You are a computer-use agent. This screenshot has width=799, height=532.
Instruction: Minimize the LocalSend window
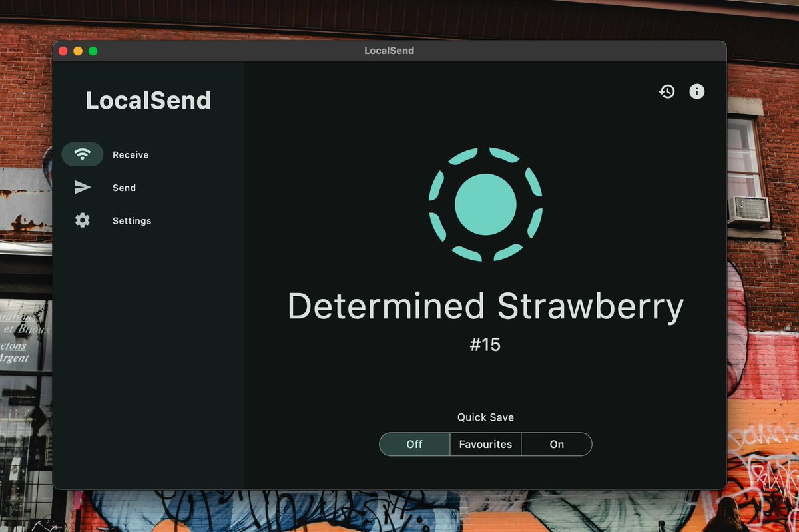point(78,51)
